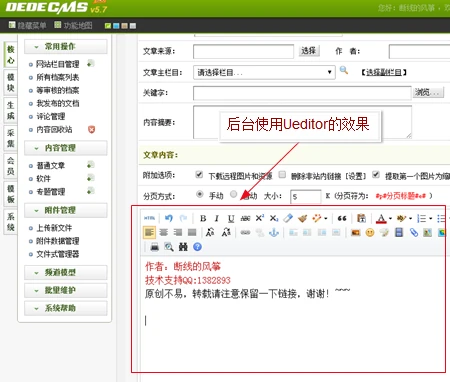Apply bold formatting in the editor
Image resolution: width=450 pixels, height=382 pixels.
pyautogui.click(x=203, y=218)
